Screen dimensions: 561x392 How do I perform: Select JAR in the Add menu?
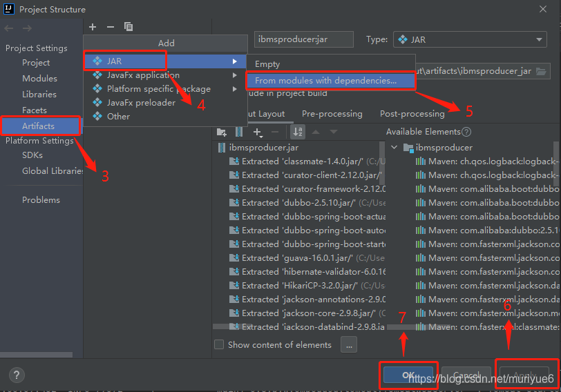pos(165,61)
